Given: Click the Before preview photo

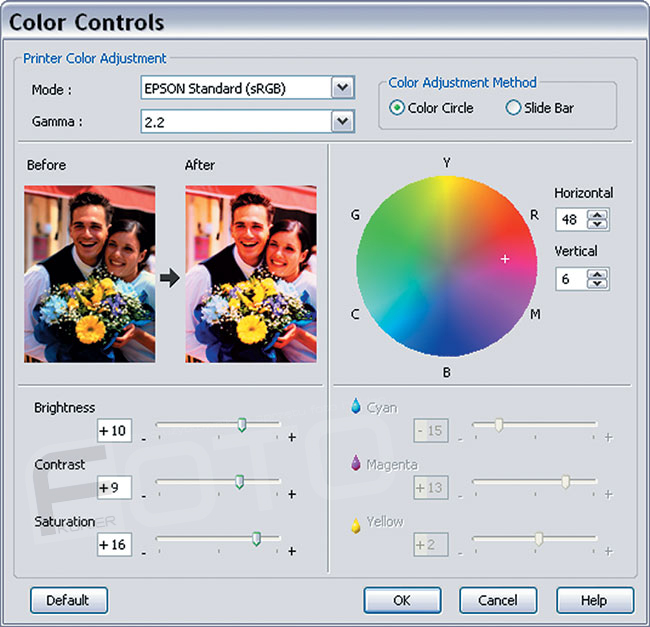Looking at the screenshot, I should 90,273.
